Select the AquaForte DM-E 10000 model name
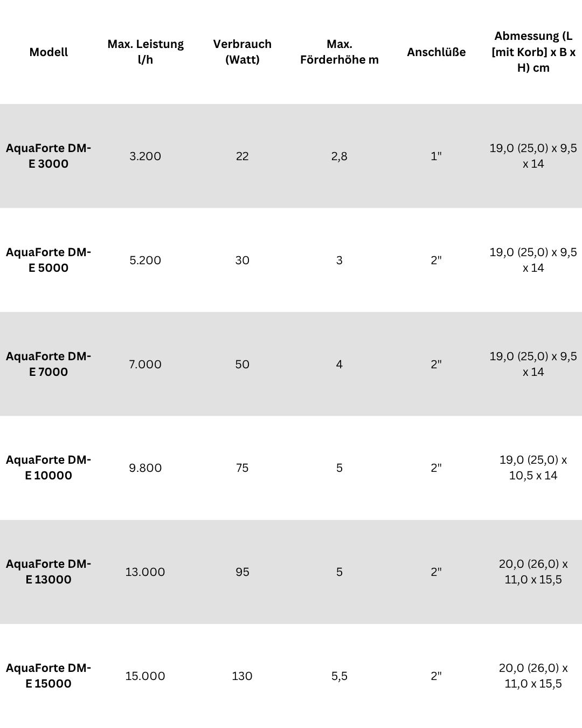 [x=48, y=468]
